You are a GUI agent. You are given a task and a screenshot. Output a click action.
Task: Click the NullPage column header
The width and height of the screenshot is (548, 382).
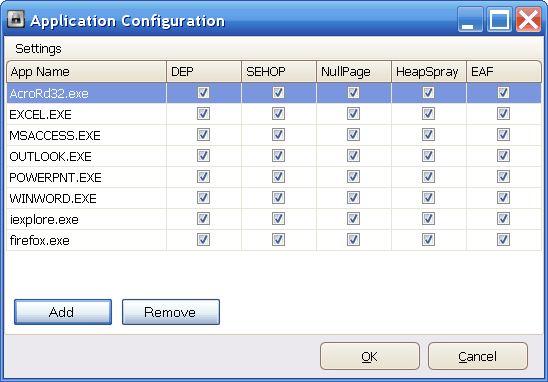click(x=354, y=72)
